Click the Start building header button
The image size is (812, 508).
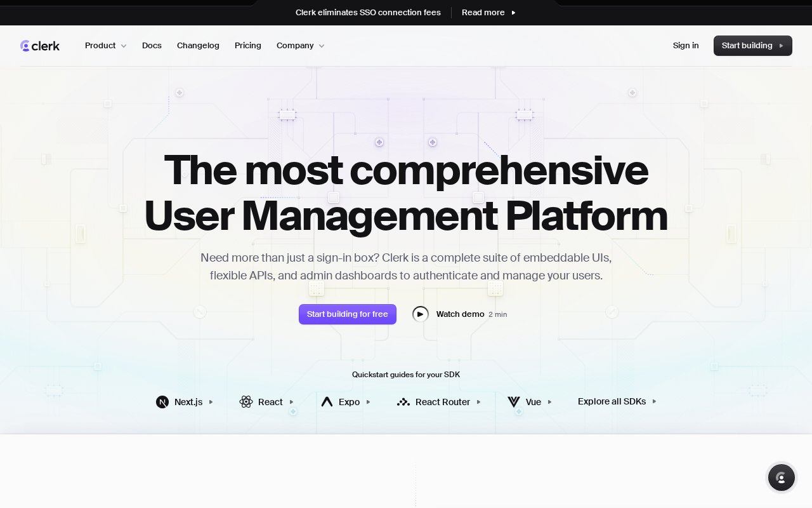pos(753,46)
